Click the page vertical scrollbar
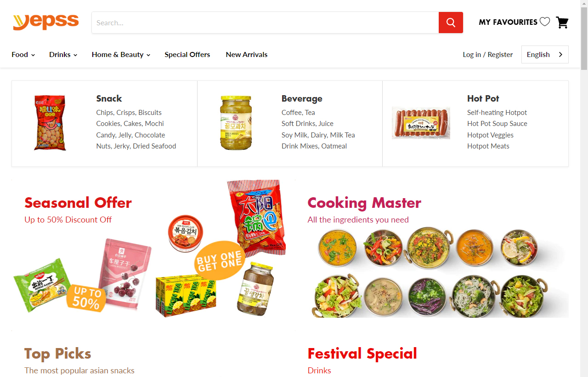The height and width of the screenshot is (377, 588). point(584,188)
